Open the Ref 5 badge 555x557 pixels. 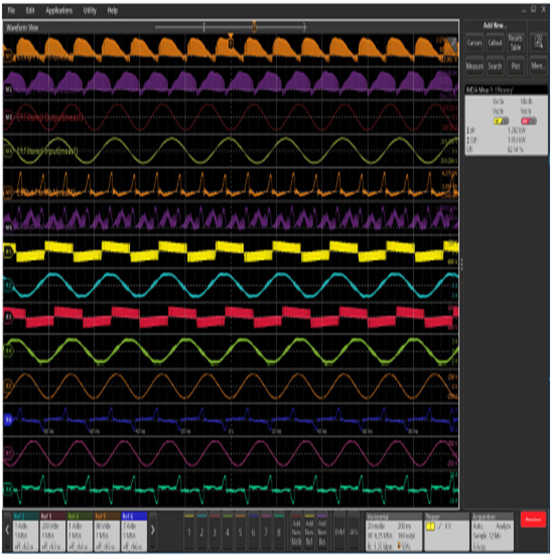(107, 532)
